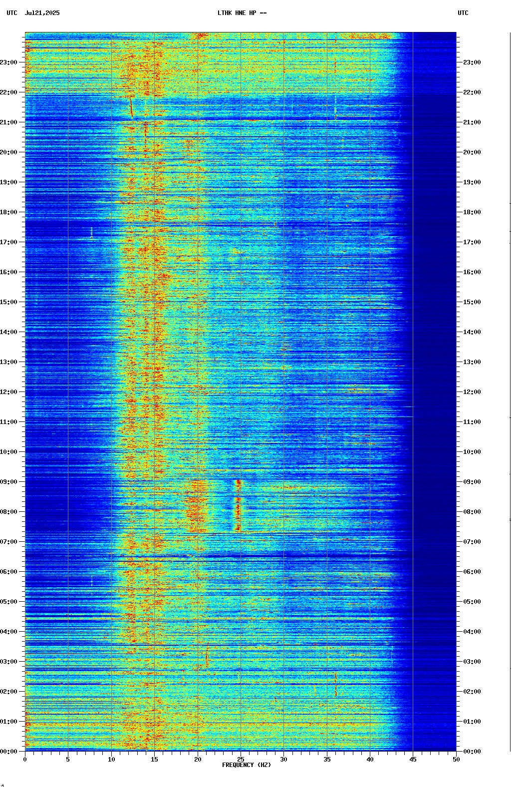Click the 06:00 label on the right time axis

[472, 572]
